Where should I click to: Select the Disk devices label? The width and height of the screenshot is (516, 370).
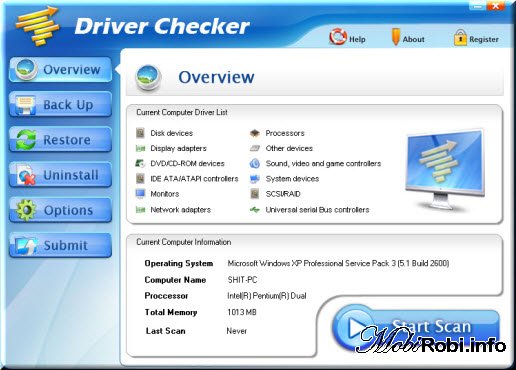coord(171,133)
